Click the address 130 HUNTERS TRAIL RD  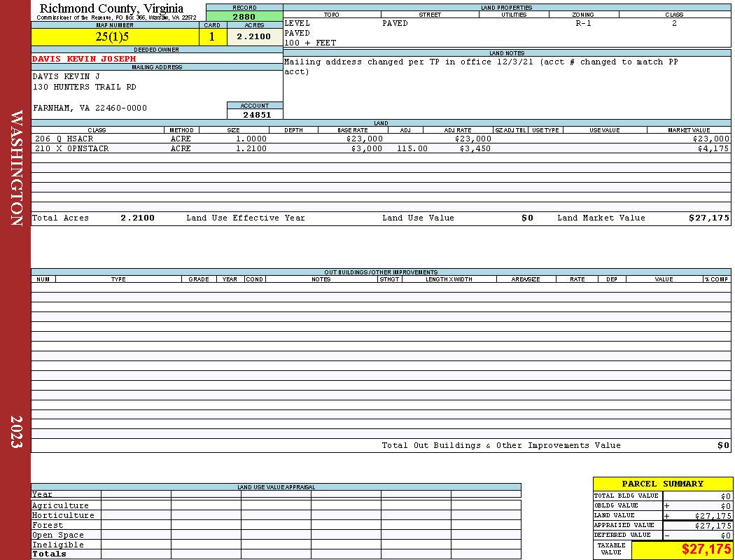click(x=85, y=87)
